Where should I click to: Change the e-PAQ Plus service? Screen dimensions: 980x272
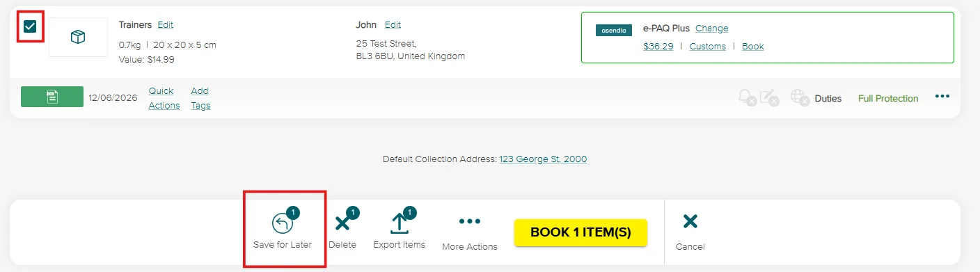point(712,29)
